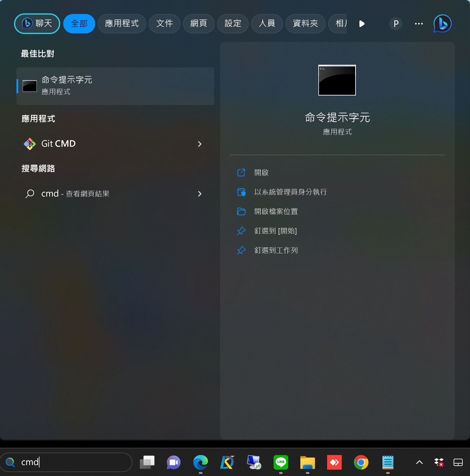The width and height of the screenshot is (470, 476).
Task: Switch to the 應用程式 filter tab
Action: pos(122,23)
